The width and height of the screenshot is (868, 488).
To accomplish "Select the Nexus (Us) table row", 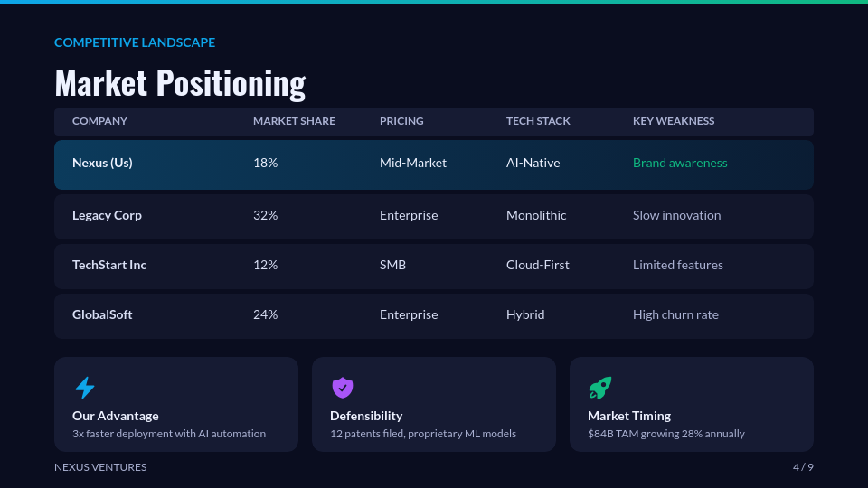I will (434, 164).
